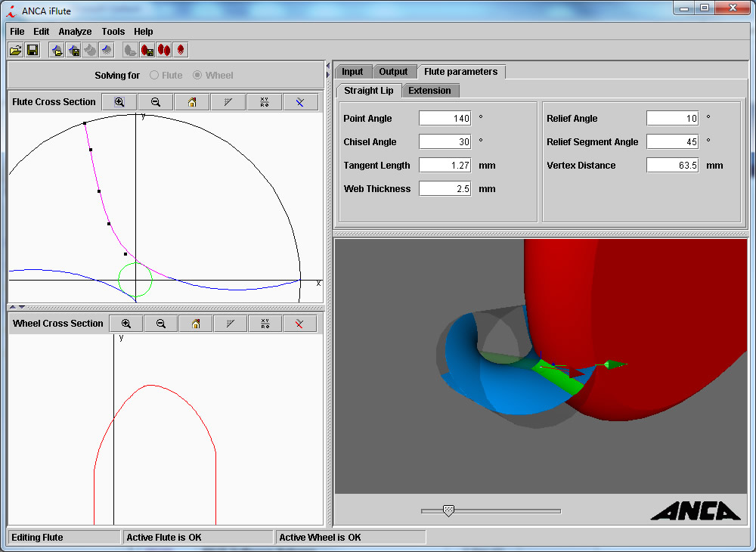Toggle XY/Rθ coordinates in Wheel Cross Section
Image resolution: width=756 pixels, height=552 pixels.
pyautogui.click(x=264, y=324)
